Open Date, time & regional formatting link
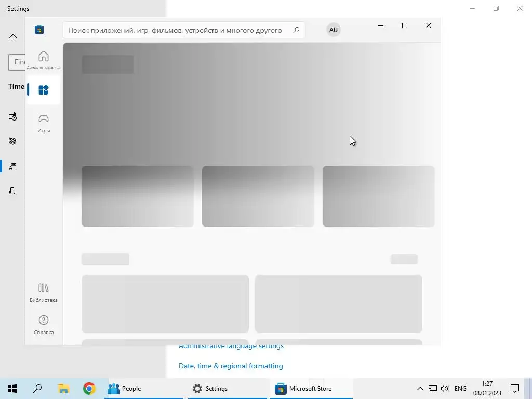Viewport: 532px width, 399px height. click(x=231, y=366)
